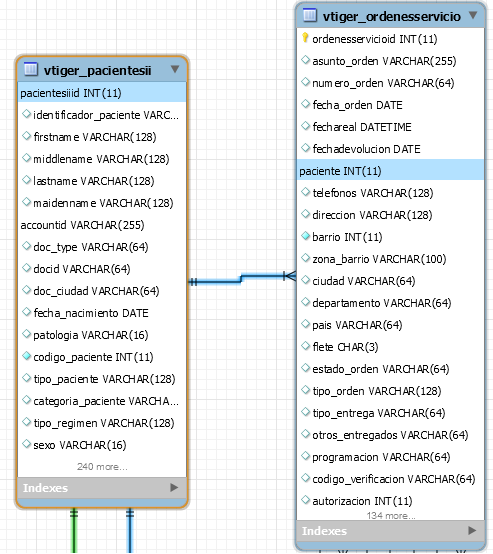
Task: Click the vtiger_ordenesservicio table icon
Action: 310,15
